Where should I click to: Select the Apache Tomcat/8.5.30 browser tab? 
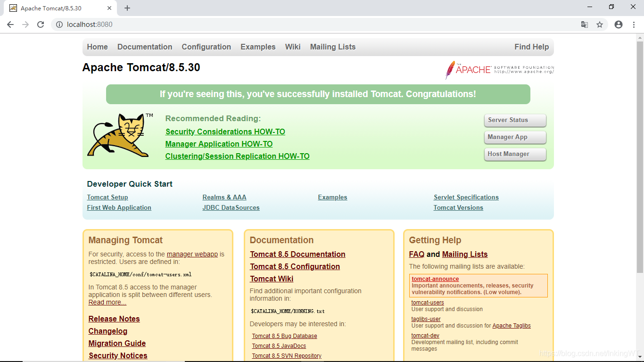(x=60, y=8)
